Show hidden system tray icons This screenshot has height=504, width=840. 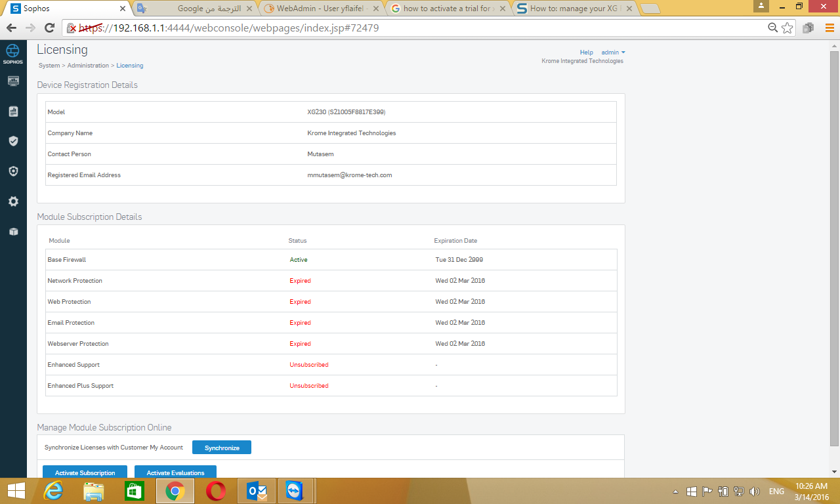coord(676,492)
